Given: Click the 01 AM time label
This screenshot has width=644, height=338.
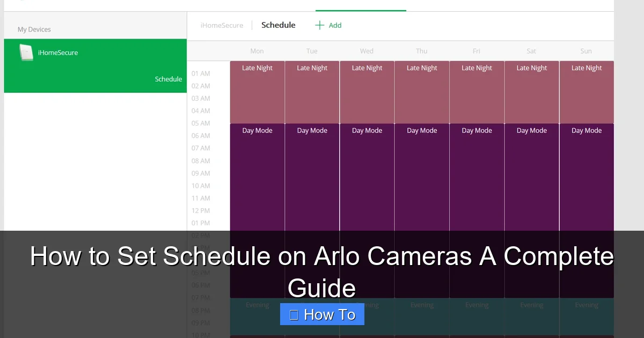Looking at the screenshot, I should click(200, 74).
